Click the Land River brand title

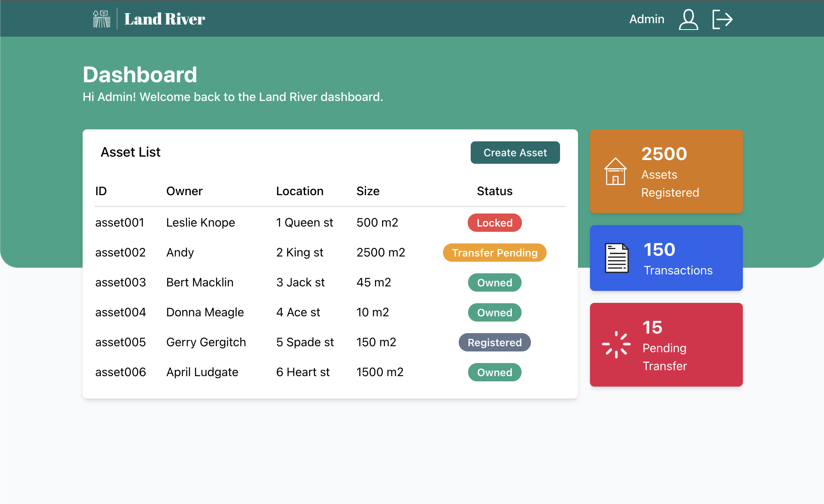pos(165,19)
